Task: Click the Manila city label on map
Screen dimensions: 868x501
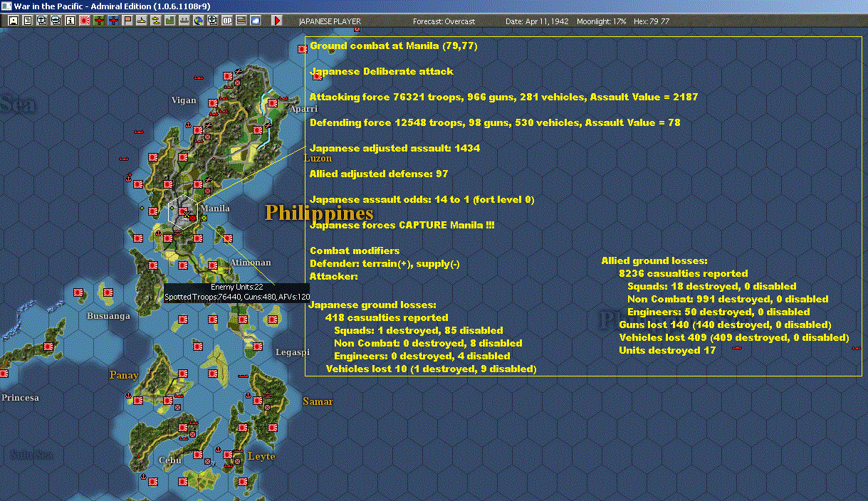Action: click(x=215, y=209)
